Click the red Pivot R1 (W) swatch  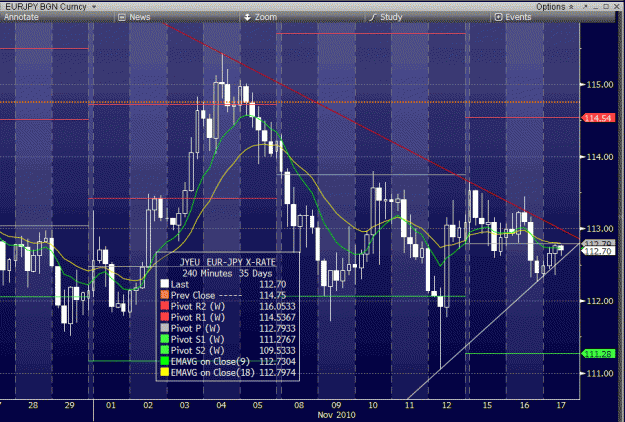(x=165, y=317)
